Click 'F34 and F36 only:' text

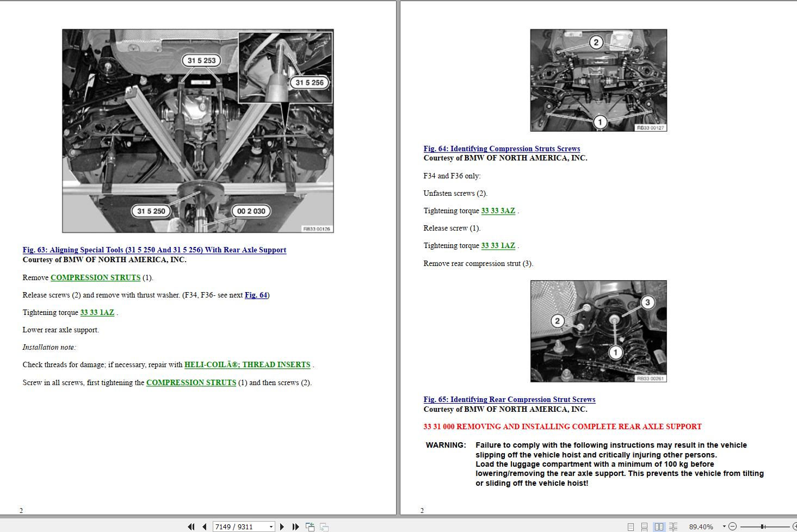click(x=452, y=176)
